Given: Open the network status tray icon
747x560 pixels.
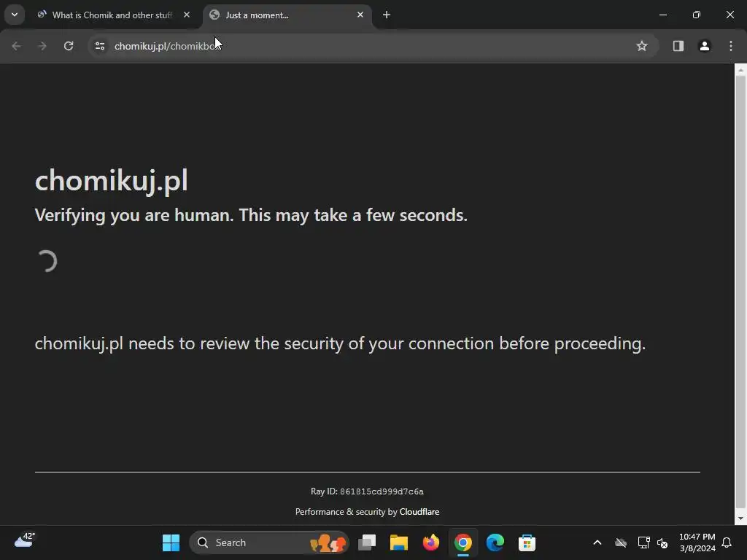Looking at the screenshot, I should [643, 542].
